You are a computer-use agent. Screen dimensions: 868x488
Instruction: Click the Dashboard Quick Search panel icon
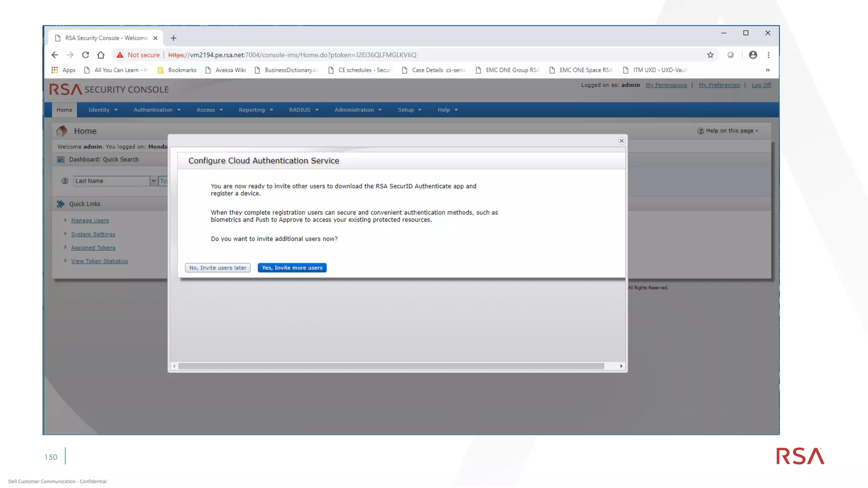click(61, 160)
